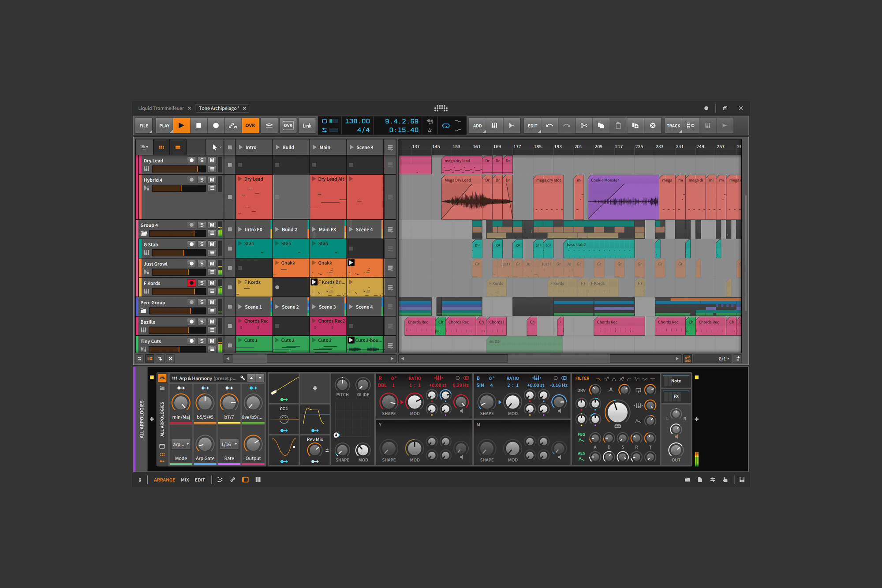
Task: Click the Delete circled-X icon
Action: 653,126
